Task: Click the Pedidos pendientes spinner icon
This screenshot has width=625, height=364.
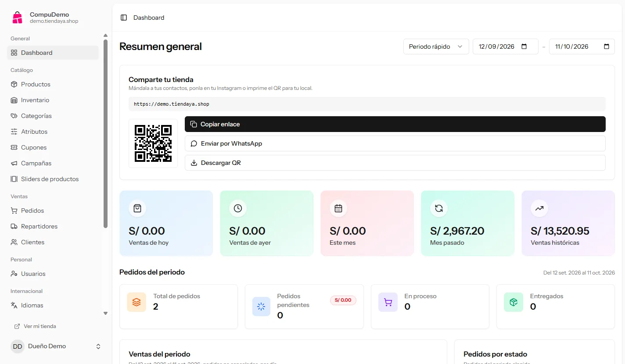Action: (x=261, y=307)
